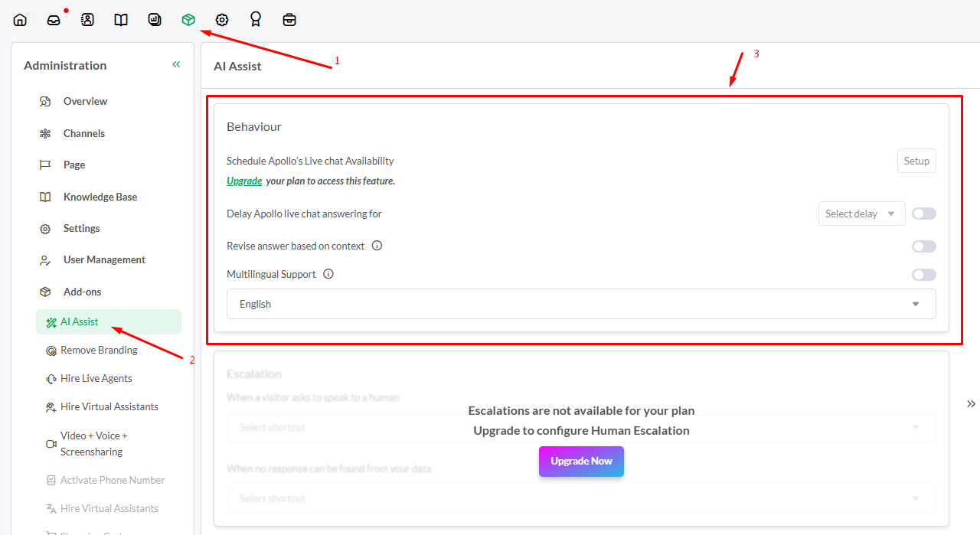Click the Upgrade Now button
Screen dimensions: 980x535
(x=581, y=462)
